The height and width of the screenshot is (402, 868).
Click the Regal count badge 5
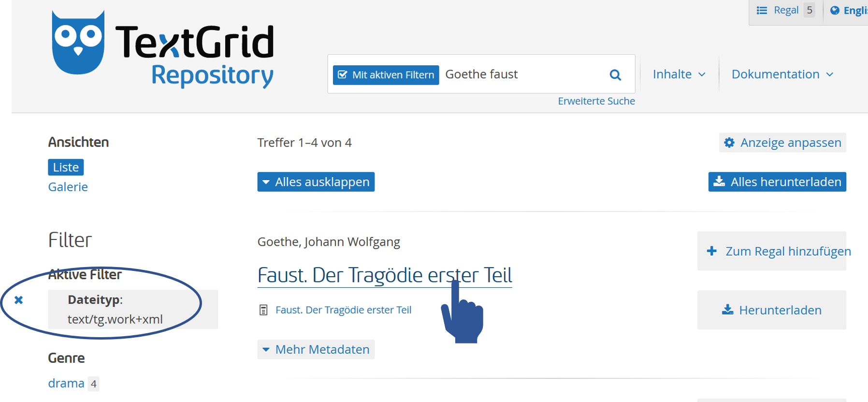(x=809, y=10)
